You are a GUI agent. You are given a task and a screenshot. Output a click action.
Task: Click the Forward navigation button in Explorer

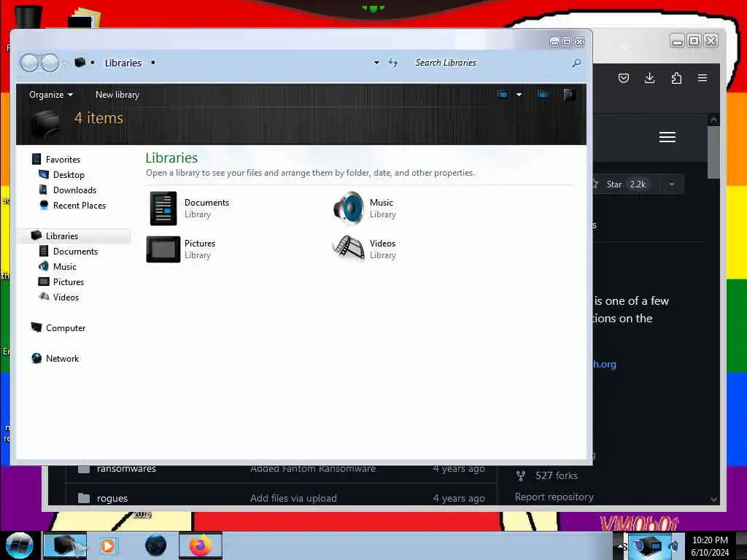click(x=50, y=63)
